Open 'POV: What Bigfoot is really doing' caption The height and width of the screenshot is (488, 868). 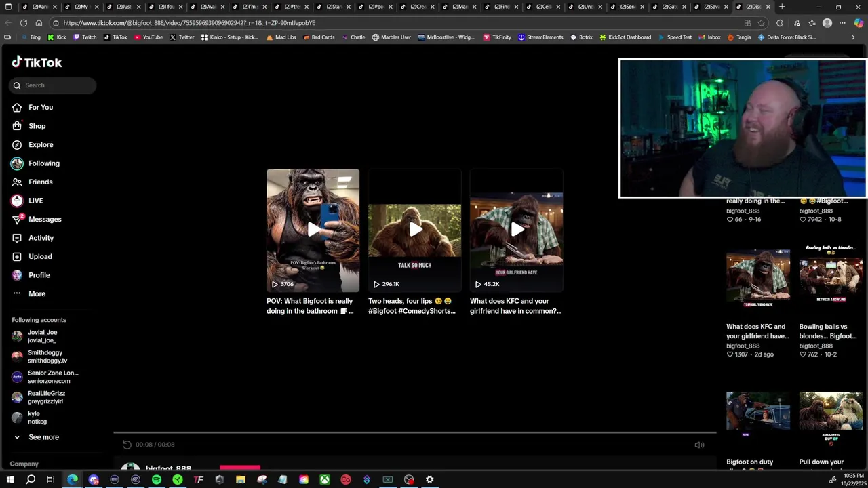pos(310,306)
